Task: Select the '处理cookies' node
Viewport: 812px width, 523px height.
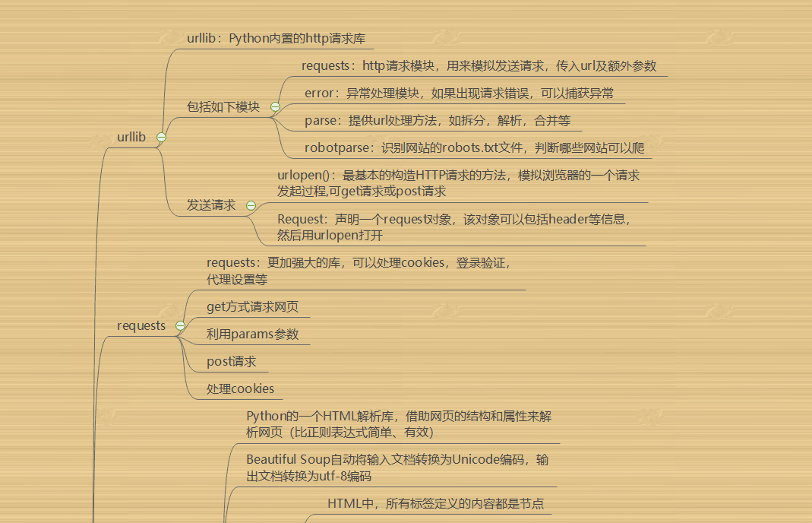Action: pos(240,388)
